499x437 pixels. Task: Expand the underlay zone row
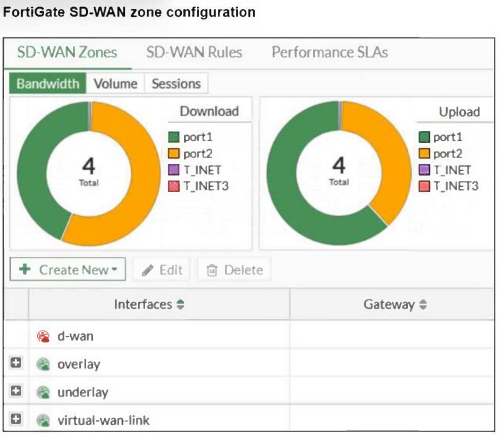tap(16, 391)
